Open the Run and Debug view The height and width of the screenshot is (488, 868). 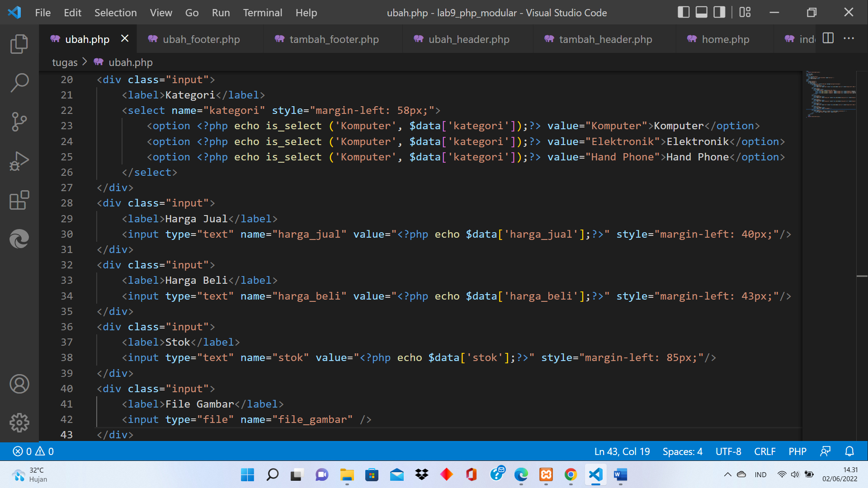pos(19,160)
